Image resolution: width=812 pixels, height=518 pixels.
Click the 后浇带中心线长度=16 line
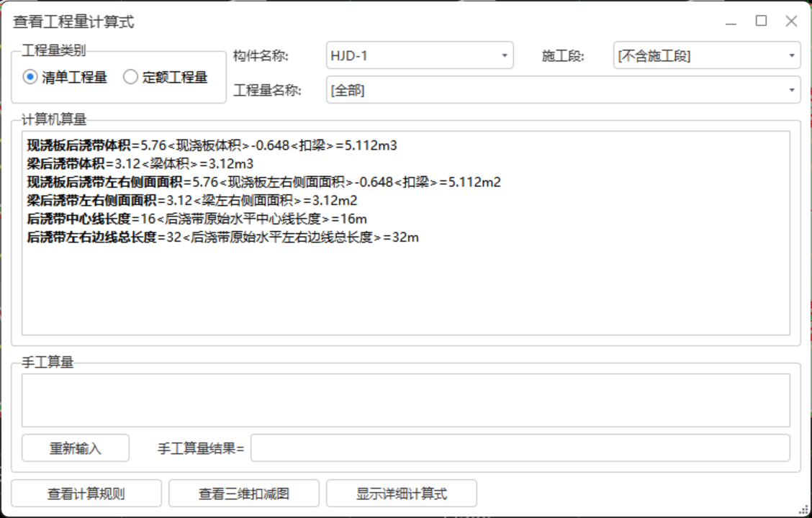pyautogui.click(x=197, y=219)
